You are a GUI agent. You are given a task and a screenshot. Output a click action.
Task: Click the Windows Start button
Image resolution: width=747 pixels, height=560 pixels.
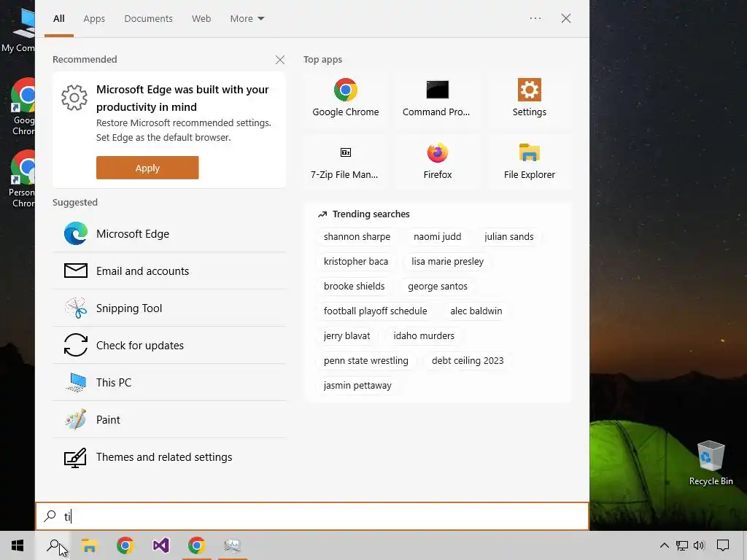coord(18,545)
